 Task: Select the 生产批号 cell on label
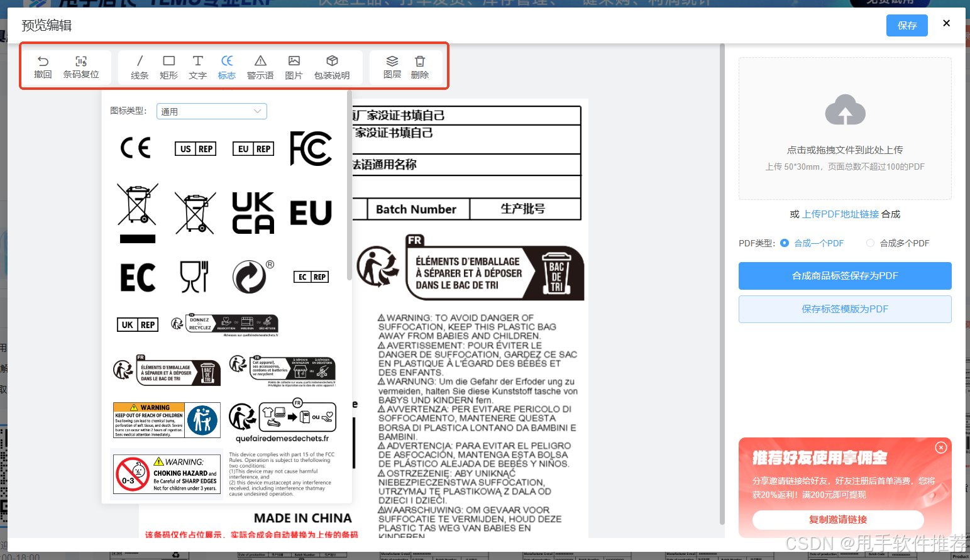pos(525,209)
